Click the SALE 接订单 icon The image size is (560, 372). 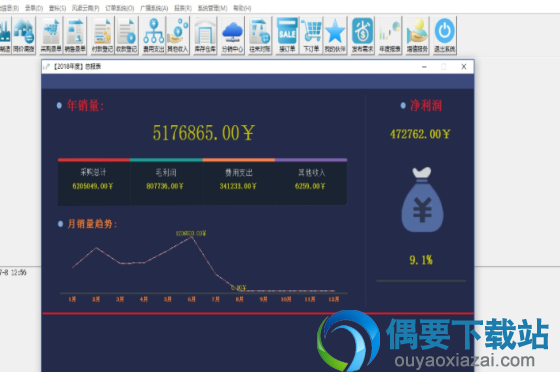point(287,35)
